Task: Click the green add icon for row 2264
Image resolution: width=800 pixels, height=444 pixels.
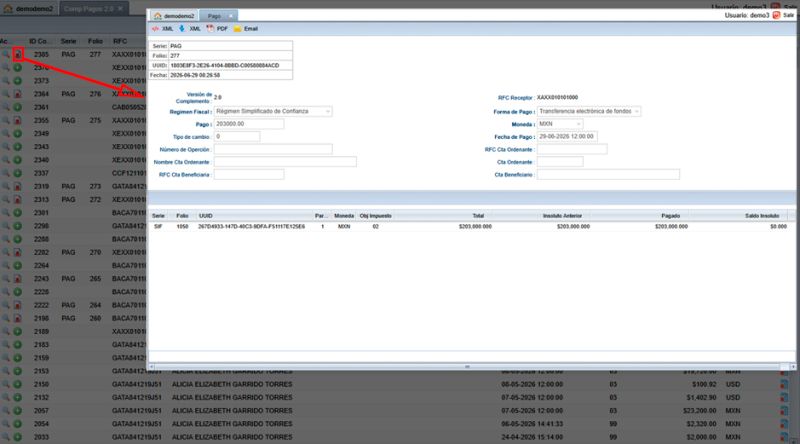Action: tap(18, 265)
